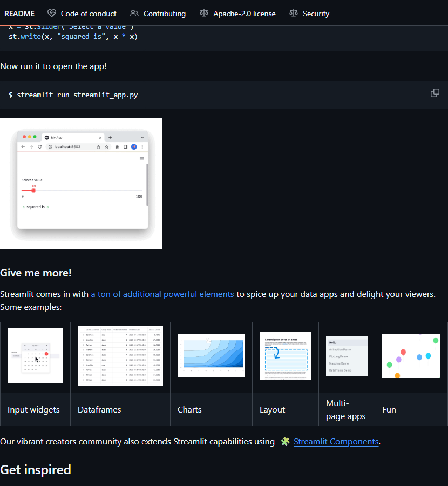Open the README tab

tap(19, 13)
